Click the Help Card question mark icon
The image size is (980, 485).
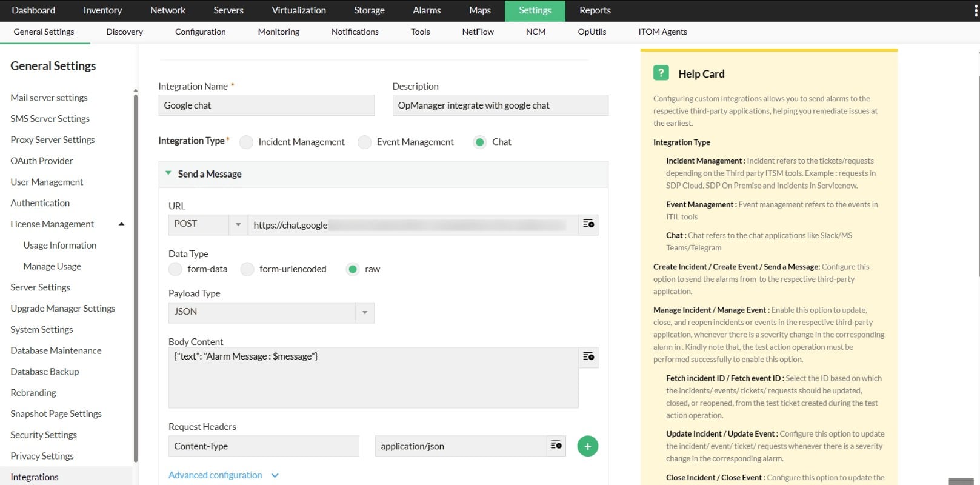coord(661,73)
